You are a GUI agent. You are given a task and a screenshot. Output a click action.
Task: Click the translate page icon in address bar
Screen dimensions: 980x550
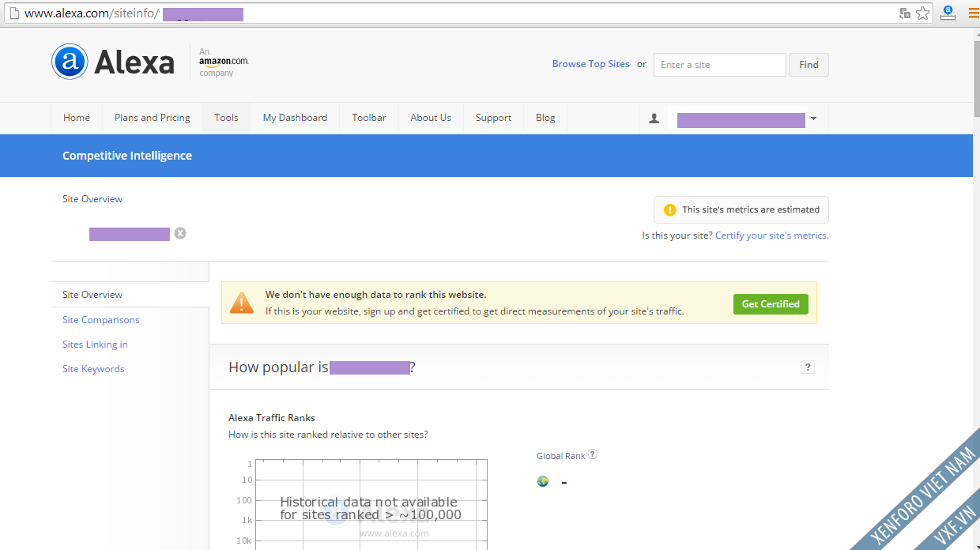point(905,13)
